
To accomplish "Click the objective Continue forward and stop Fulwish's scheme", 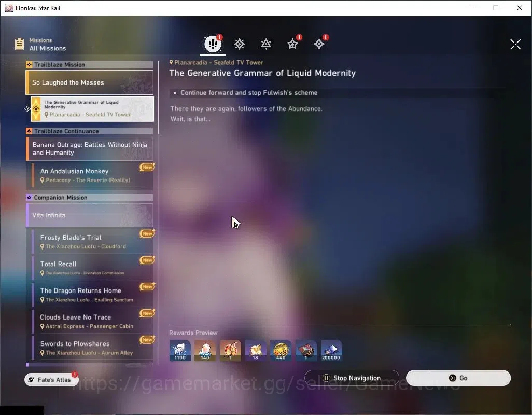I will (x=249, y=93).
